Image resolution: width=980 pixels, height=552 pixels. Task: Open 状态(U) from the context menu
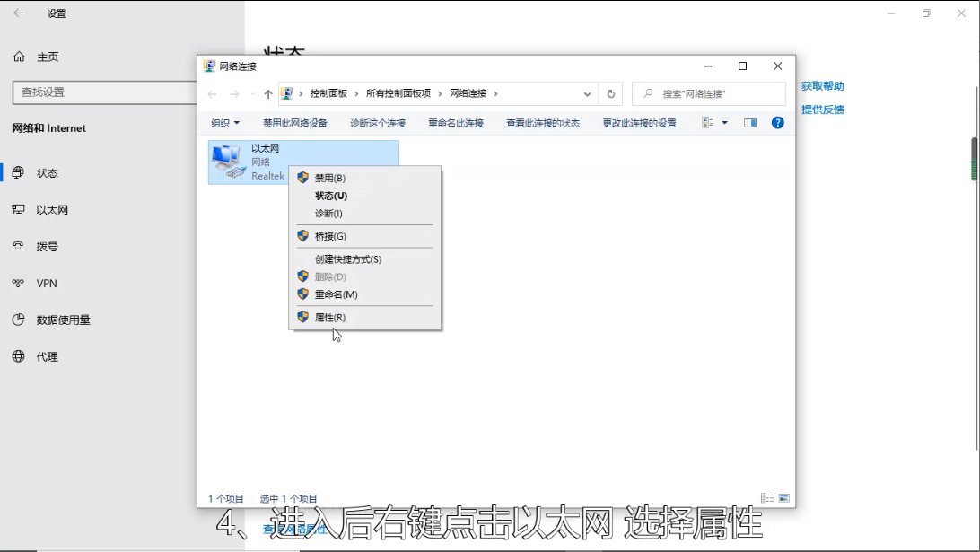coord(365,196)
